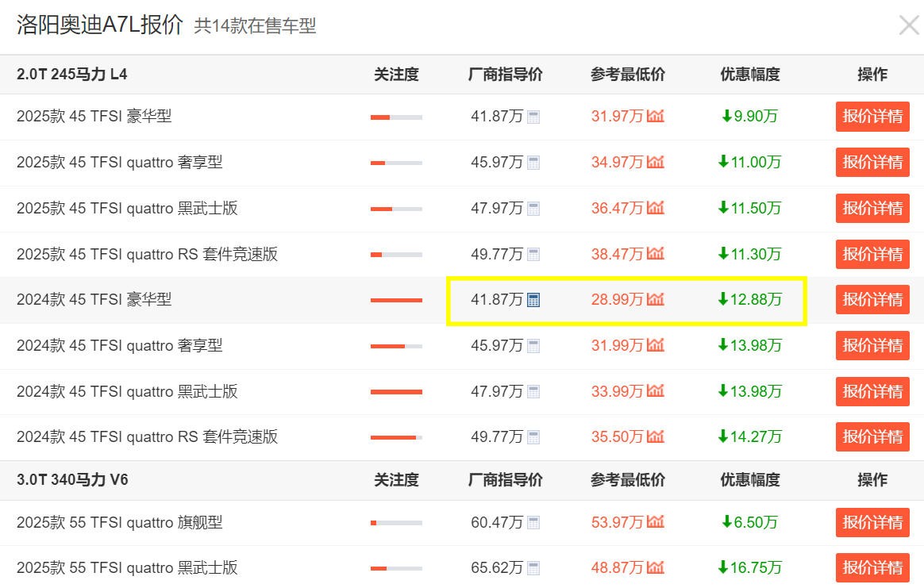924x588 pixels.
Task: Click 报价详情 for 2025款 55 quattro 旗舰型
Action: [x=872, y=523]
